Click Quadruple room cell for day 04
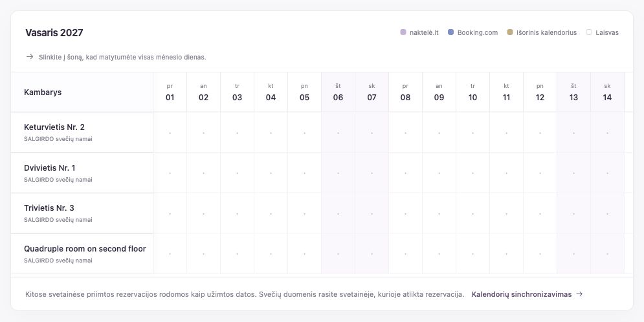The image size is (644, 322). (271, 253)
